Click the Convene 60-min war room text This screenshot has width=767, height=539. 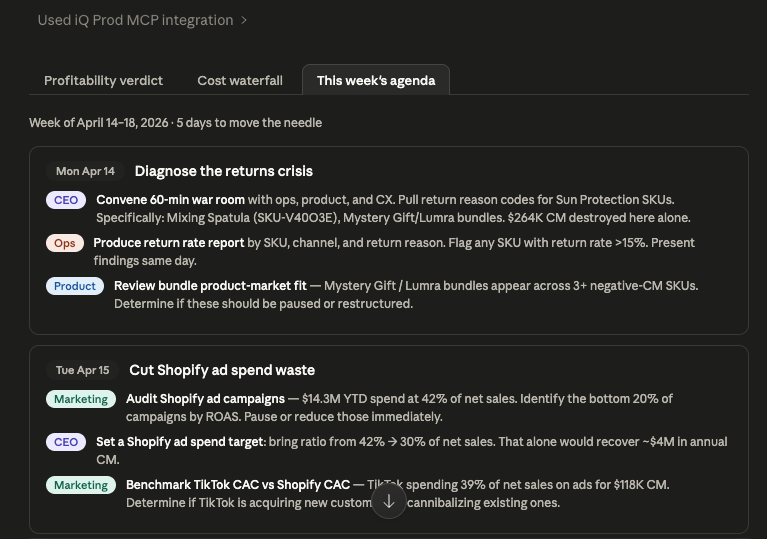point(170,200)
